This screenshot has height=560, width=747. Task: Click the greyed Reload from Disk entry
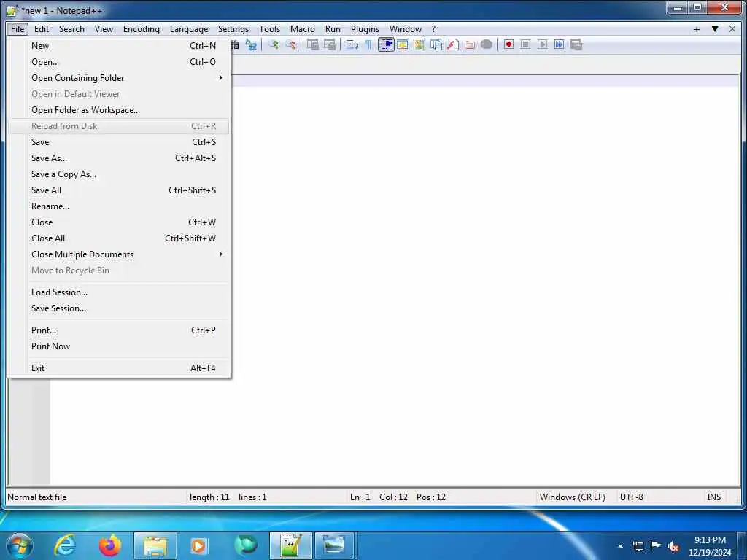point(119,126)
